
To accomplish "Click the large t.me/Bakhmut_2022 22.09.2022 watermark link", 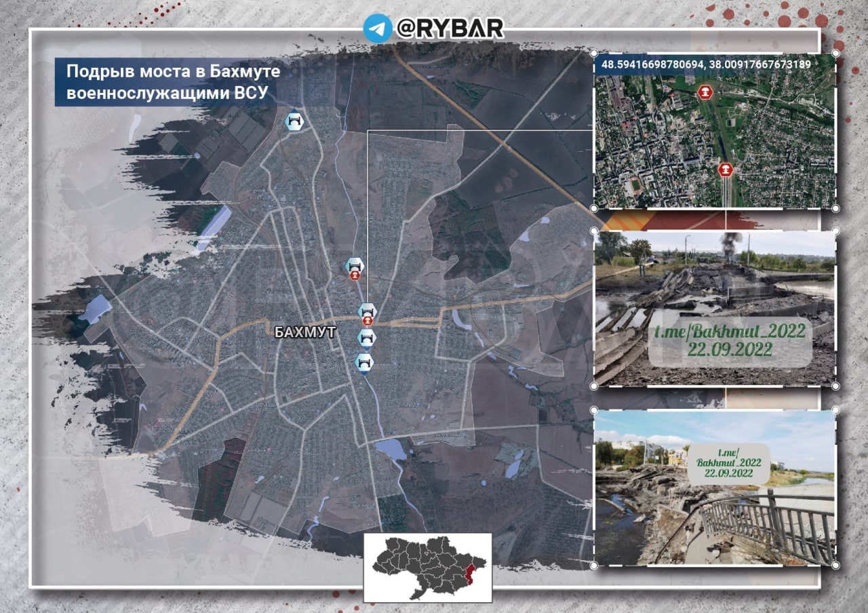I will [730, 341].
